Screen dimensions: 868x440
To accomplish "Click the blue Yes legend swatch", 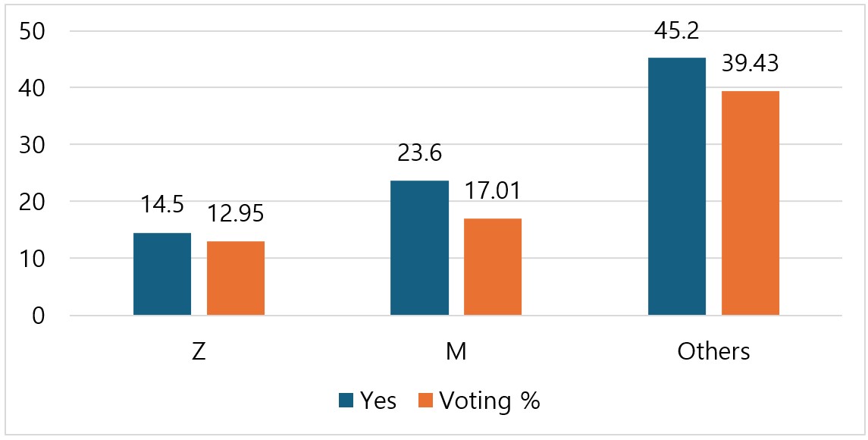I will 346,400.
